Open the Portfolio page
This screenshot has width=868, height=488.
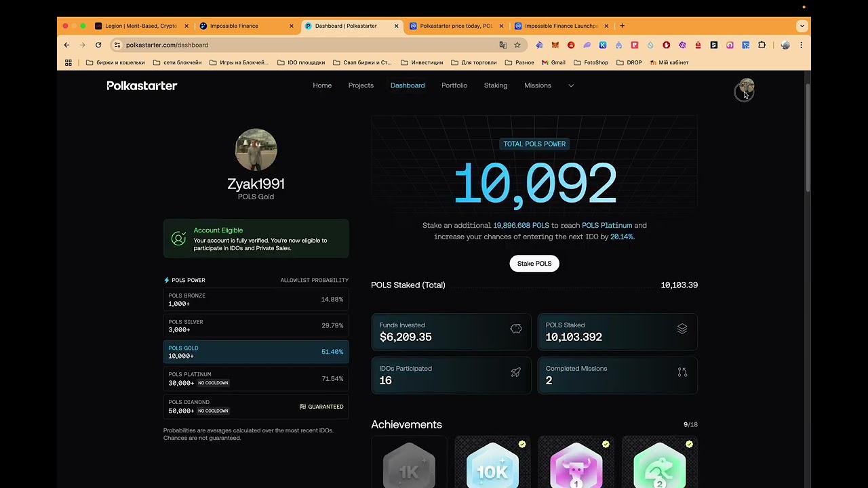tap(454, 85)
